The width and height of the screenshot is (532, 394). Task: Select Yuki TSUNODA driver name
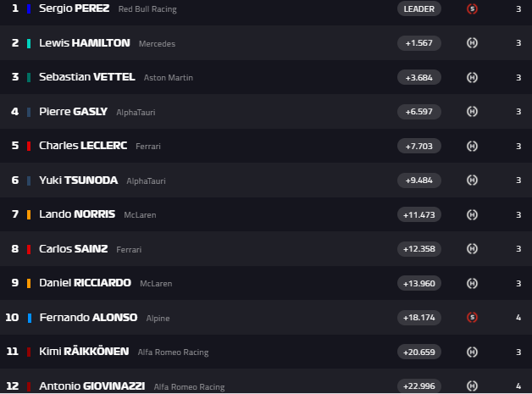[x=79, y=180]
